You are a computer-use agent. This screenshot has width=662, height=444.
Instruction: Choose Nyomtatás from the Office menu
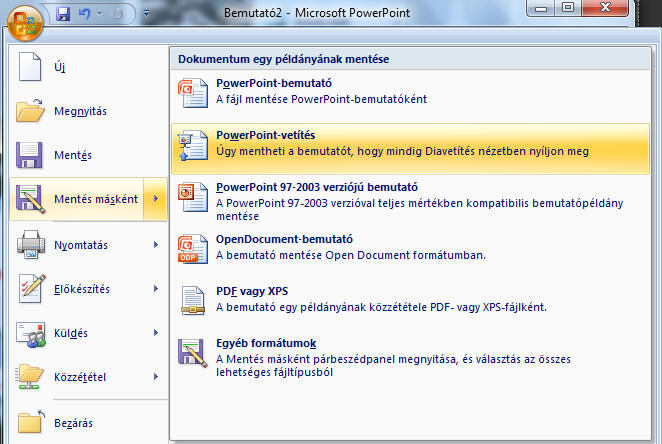click(x=81, y=245)
